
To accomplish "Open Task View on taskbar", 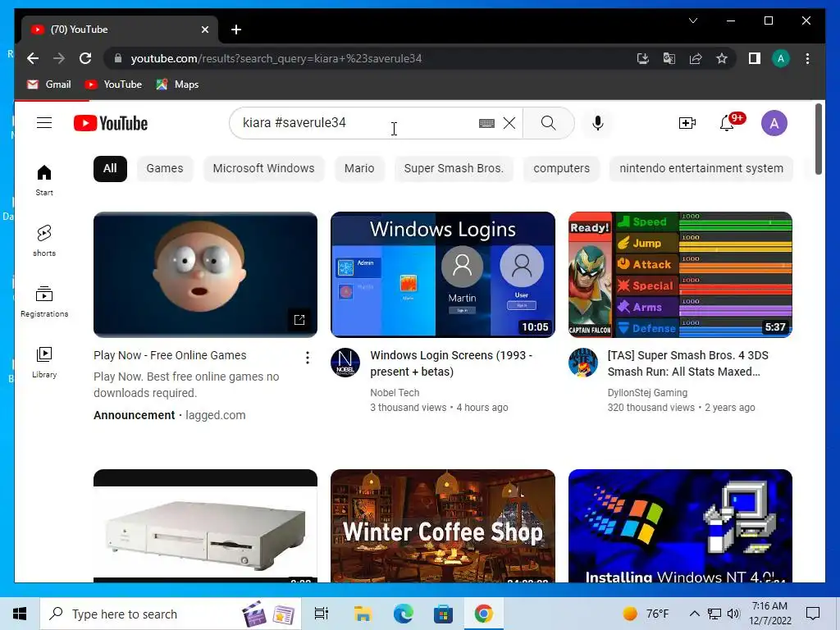I will (322, 614).
